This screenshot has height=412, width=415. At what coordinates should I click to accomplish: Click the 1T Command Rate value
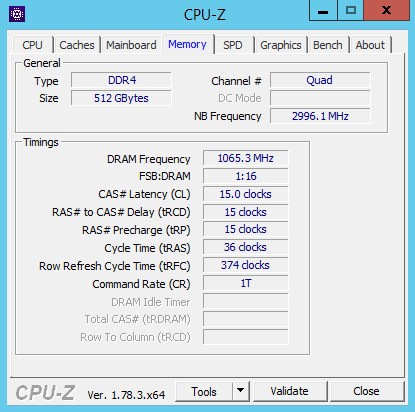click(246, 283)
